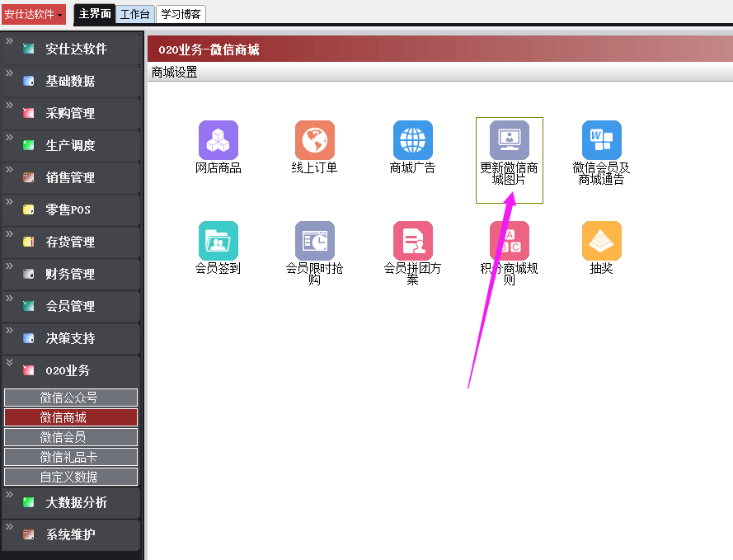
Task: Open the 抽奖 pyramid icon
Action: (602, 241)
